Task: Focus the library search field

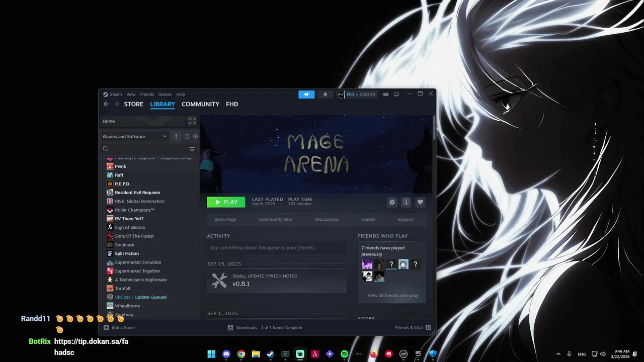Action: [144, 149]
